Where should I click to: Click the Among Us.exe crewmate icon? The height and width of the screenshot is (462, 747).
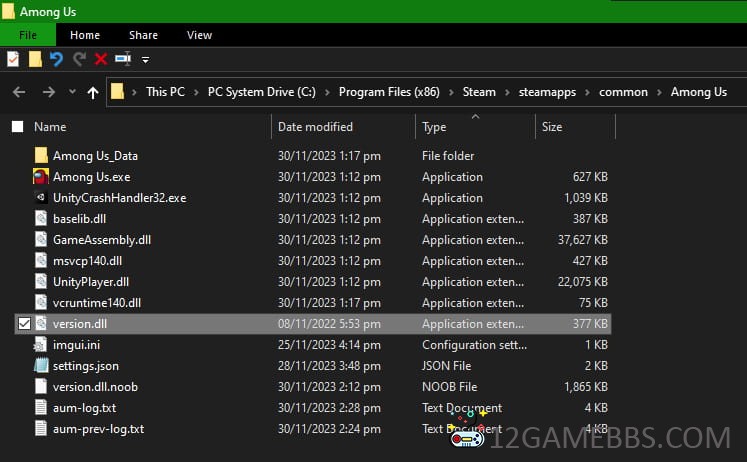pos(41,176)
